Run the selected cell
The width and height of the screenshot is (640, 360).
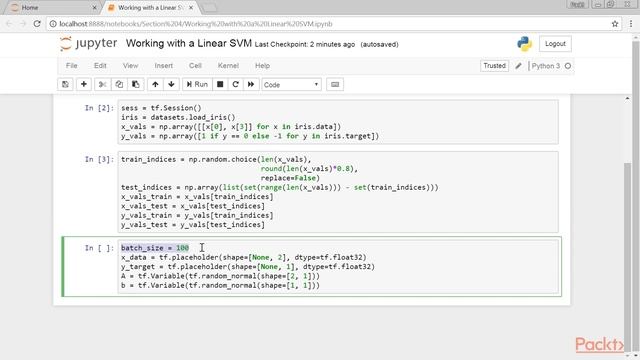pos(197,84)
